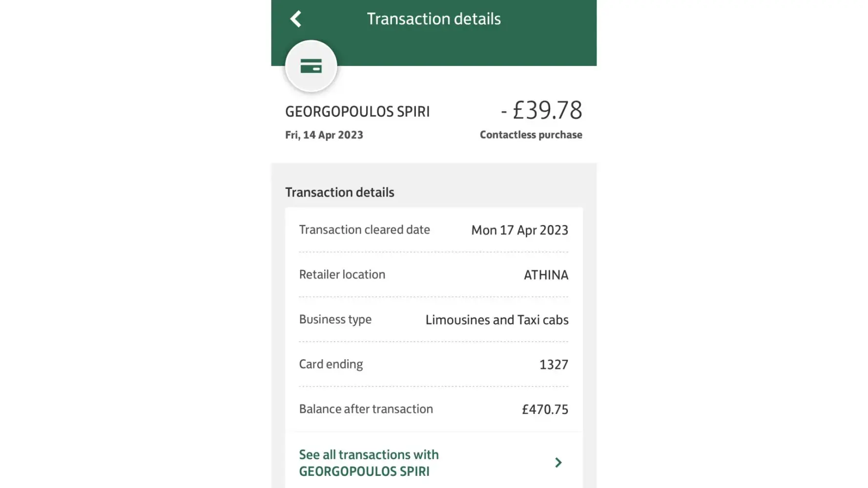868x488 pixels.
Task: Click the card number 1327
Action: pyautogui.click(x=554, y=365)
